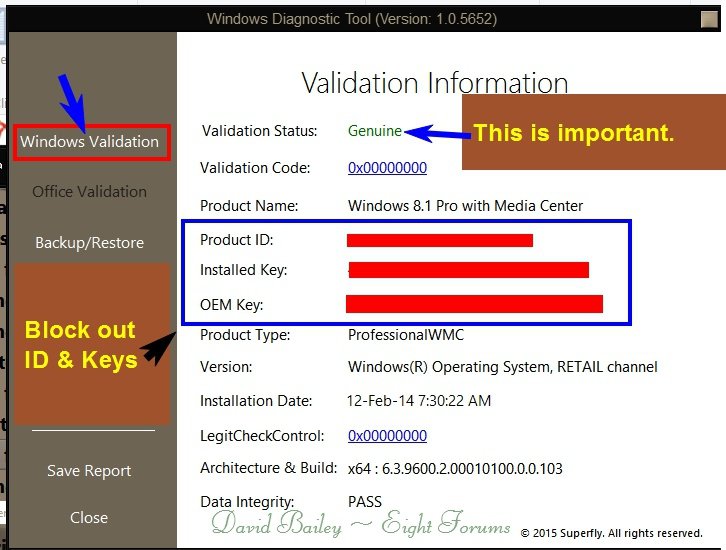Screen dimensions: 726x550
Task: Open the Windows Validation section
Action: [89, 141]
